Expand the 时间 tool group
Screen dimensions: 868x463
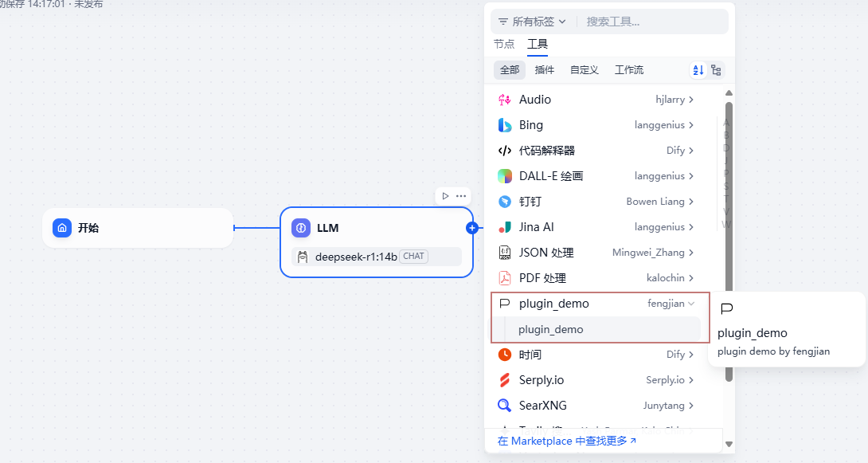pyautogui.click(x=691, y=355)
